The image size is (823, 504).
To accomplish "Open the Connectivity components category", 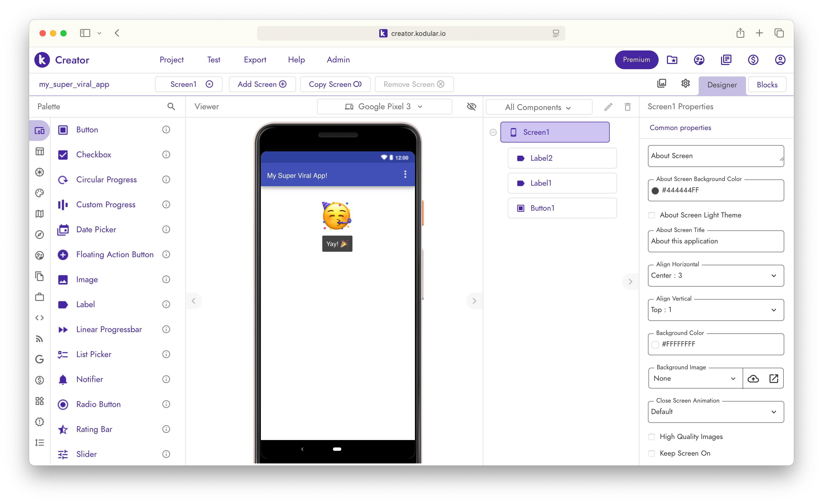I will 40,339.
